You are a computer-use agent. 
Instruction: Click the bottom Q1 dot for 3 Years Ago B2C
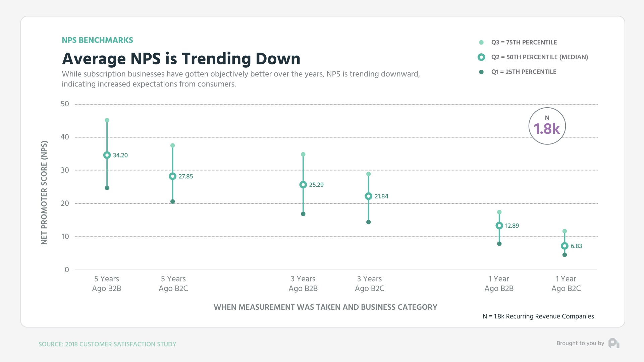368,222
